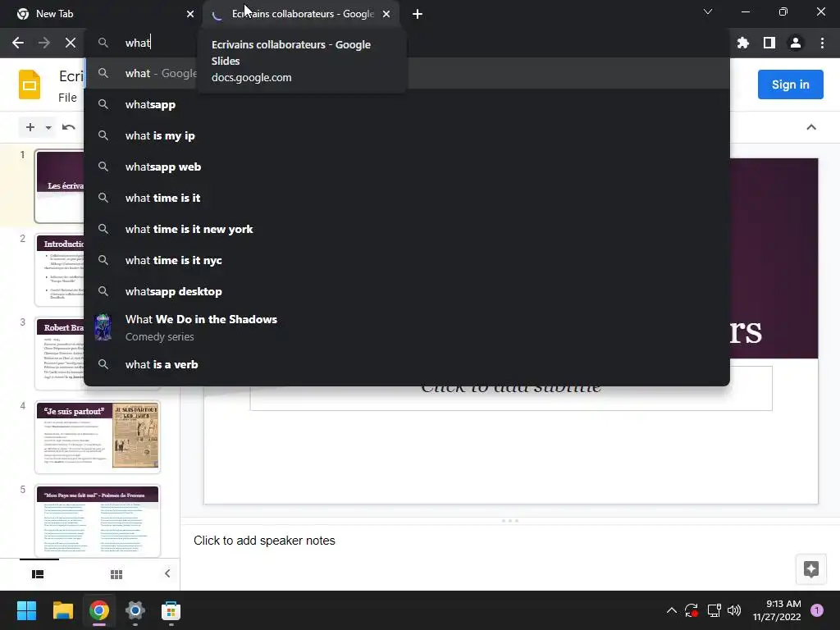840x630 pixels.
Task: Click the What We Do in the Shadows poster icon
Action: 103,327
